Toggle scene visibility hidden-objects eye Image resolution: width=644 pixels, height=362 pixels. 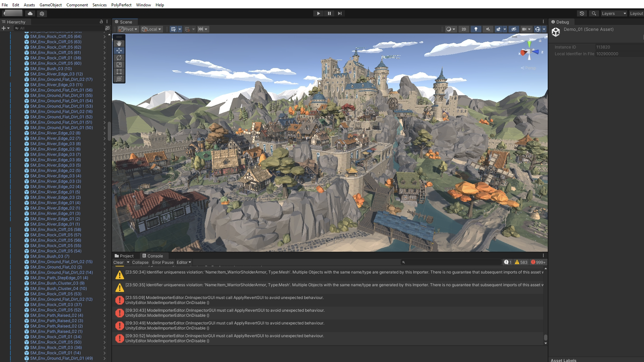tap(514, 29)
